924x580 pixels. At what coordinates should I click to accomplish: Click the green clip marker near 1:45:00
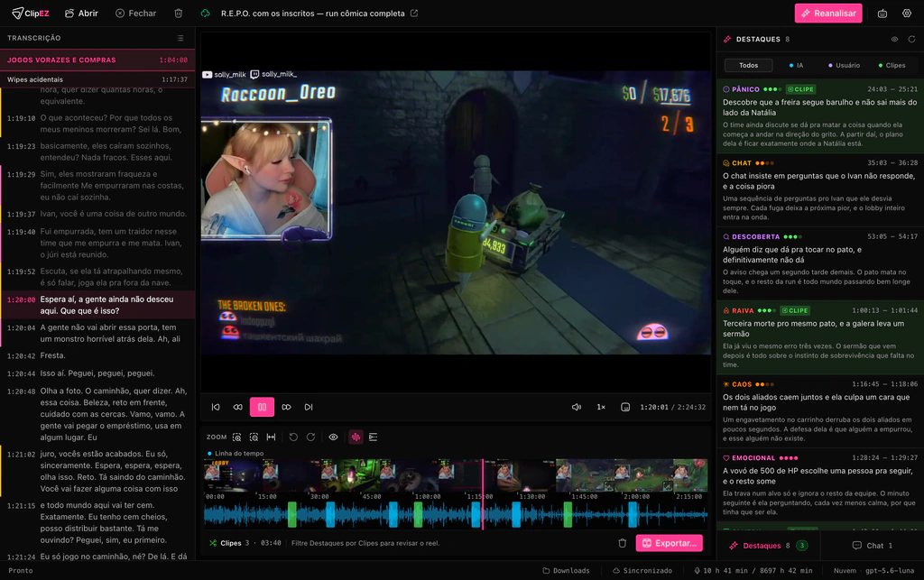click(568, 515)
